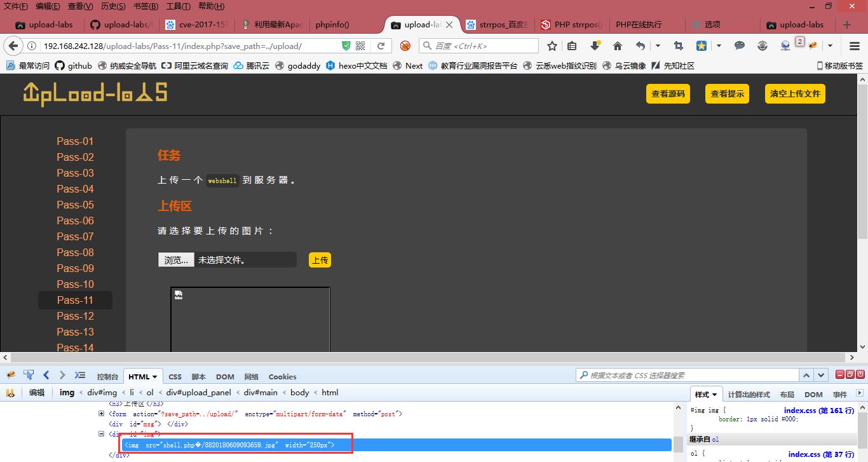Go to the browser home page
Screen dimensions: 868x462
617,46
